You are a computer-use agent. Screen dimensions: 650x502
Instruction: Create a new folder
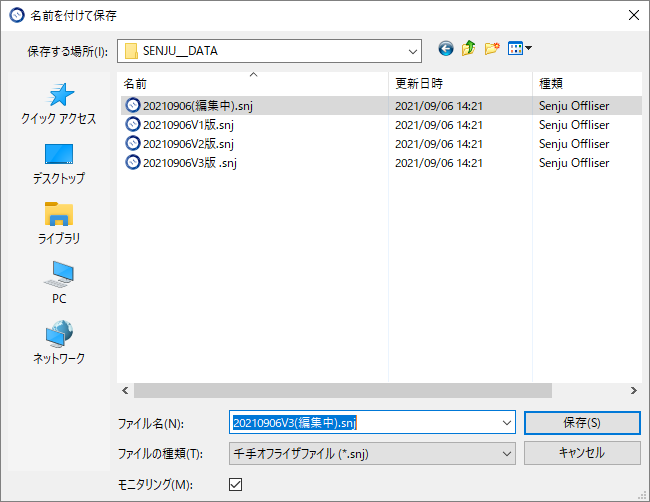tap(492, 49)
